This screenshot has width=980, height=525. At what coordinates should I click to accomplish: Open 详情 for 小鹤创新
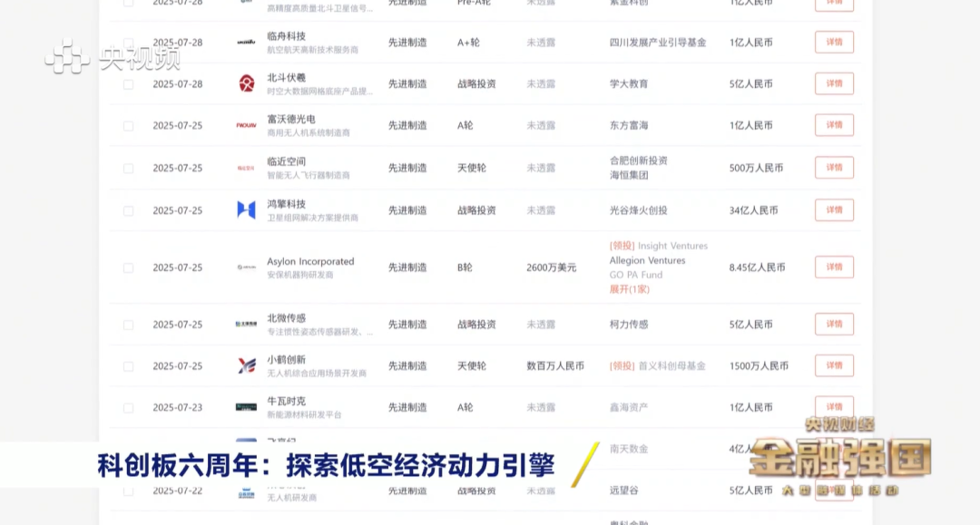tap(835, 365)
